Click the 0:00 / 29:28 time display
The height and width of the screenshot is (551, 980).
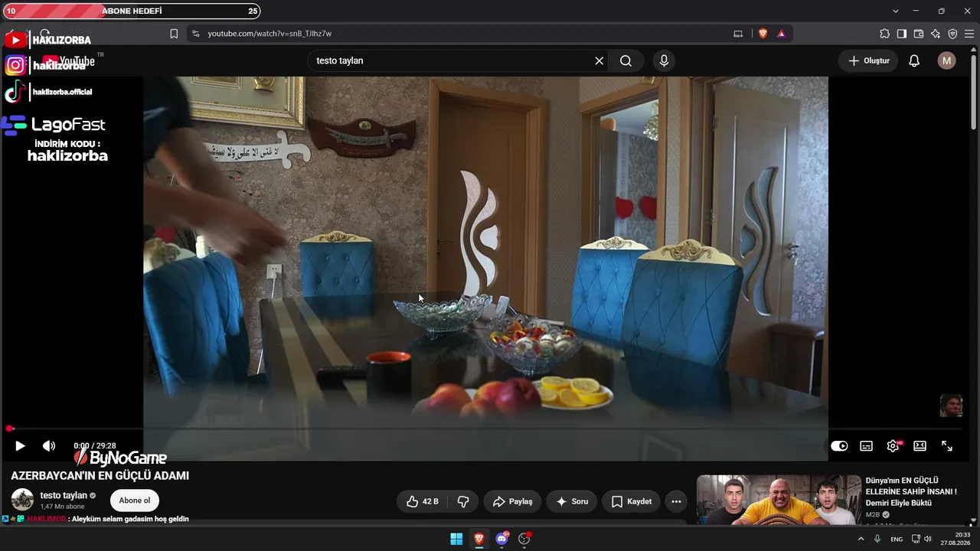[95, 445]
